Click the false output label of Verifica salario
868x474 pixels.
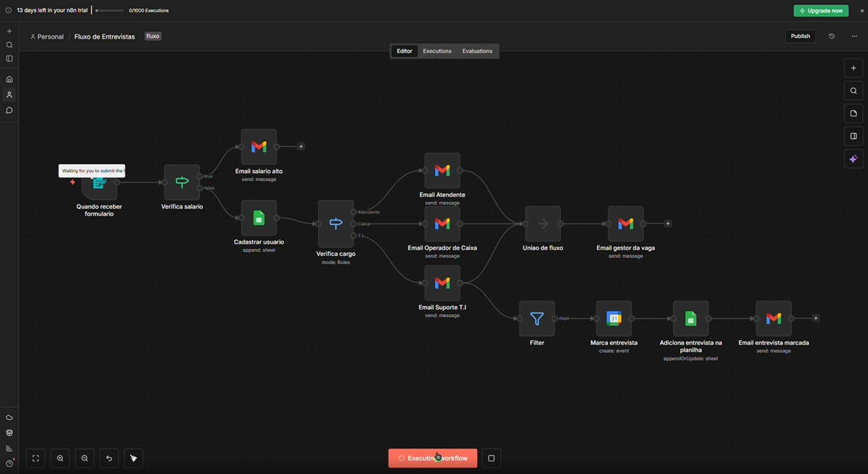pyautogui.click(x=209, y=188)
